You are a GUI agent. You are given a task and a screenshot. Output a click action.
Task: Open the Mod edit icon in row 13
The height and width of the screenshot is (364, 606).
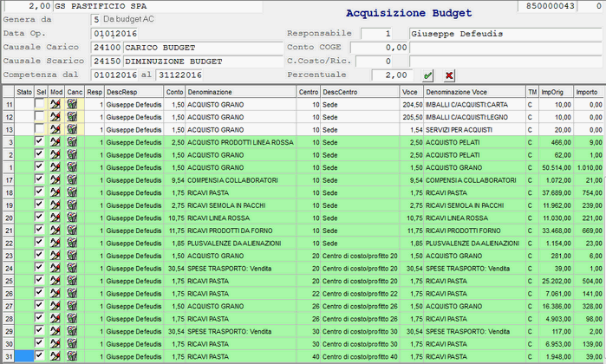point(55,129)
